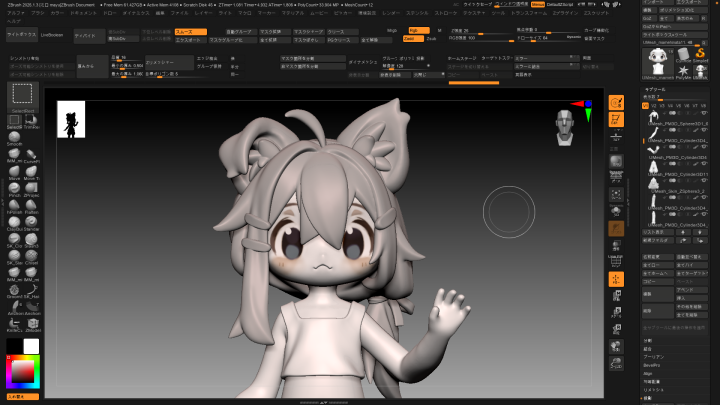Click the Frame icon in right shelf

(x=616, y=194)
